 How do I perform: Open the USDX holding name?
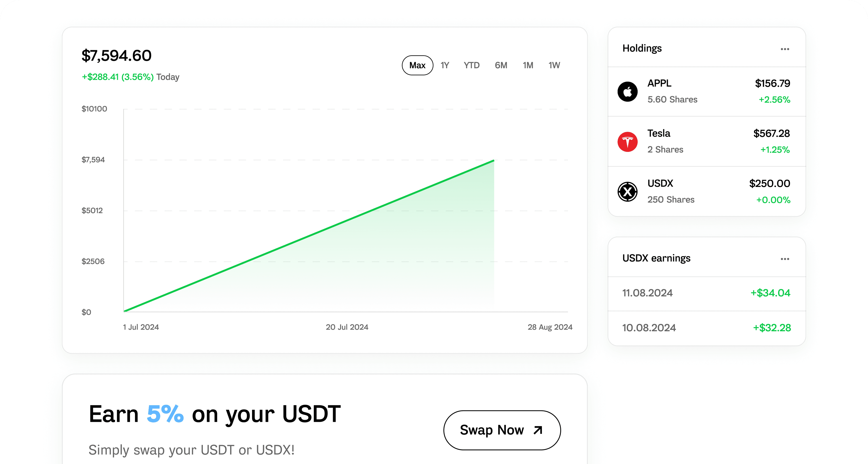pos(660,183)
